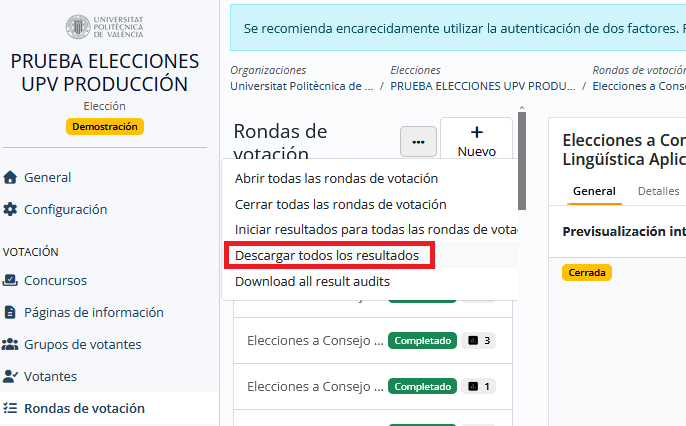Click the Completado badge beside 1
Viewport: 686px width, 426px height.
[422, 386]
